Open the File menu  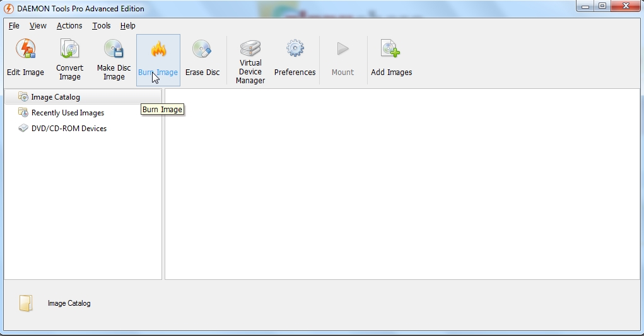[x=14, y=25]
